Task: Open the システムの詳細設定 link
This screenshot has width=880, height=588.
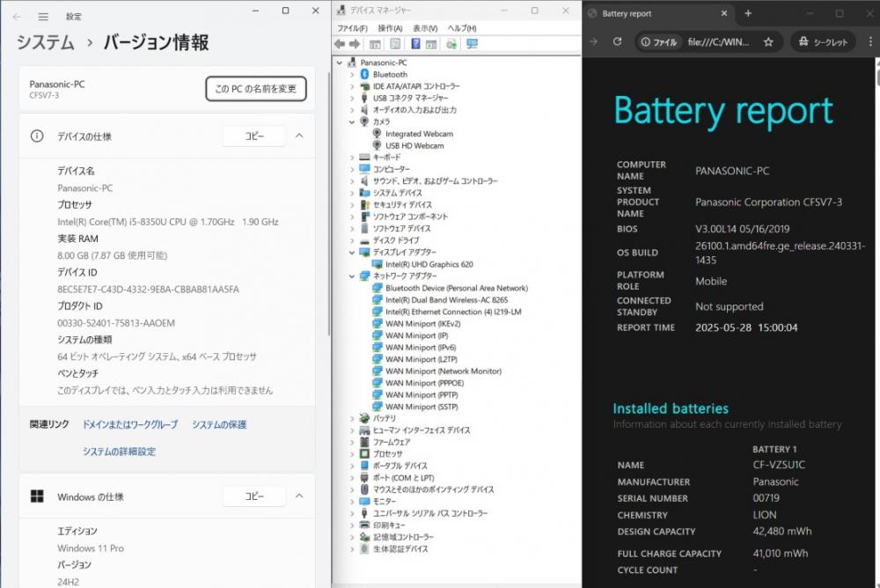Action: coord(119,452)
